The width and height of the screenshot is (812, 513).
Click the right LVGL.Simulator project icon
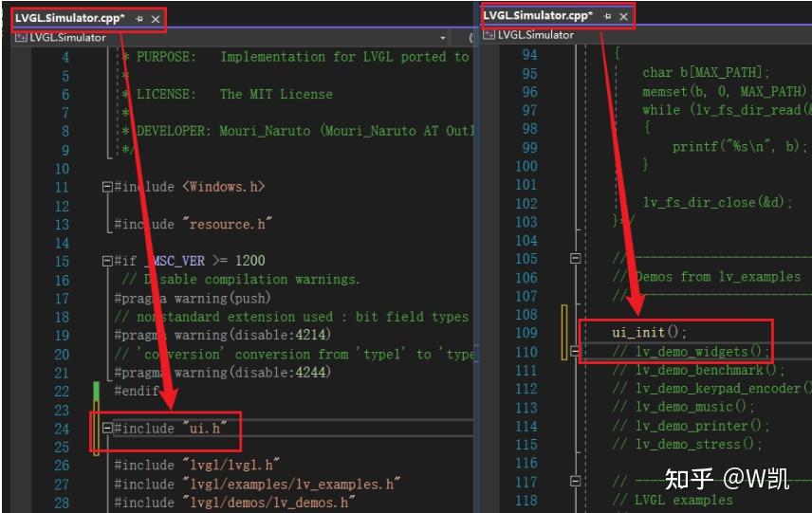tap(489, 35)
